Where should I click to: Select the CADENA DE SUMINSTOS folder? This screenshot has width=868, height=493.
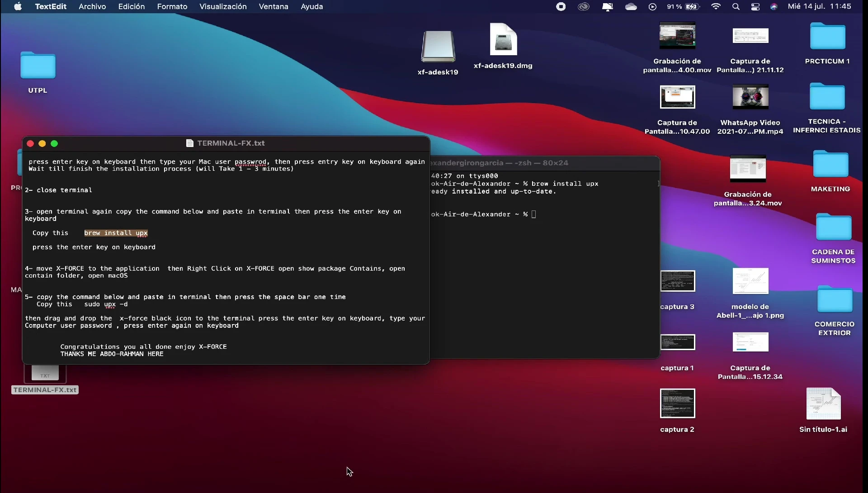(834, 227)
